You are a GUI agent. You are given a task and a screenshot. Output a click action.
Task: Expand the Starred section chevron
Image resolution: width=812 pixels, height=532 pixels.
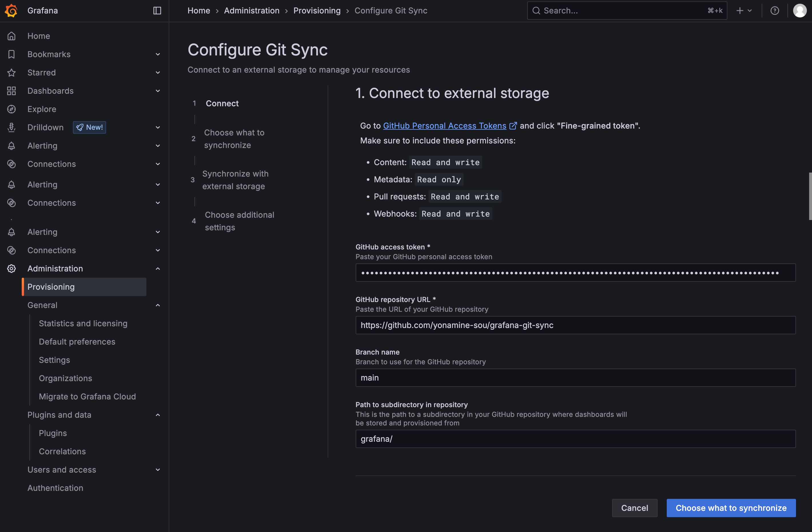point(158,72)
